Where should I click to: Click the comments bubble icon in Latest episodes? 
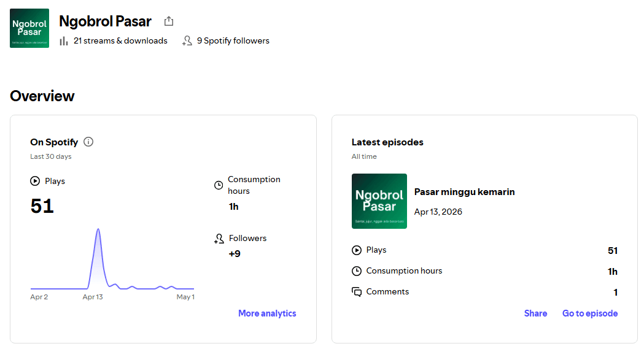(x=357, y=292)
